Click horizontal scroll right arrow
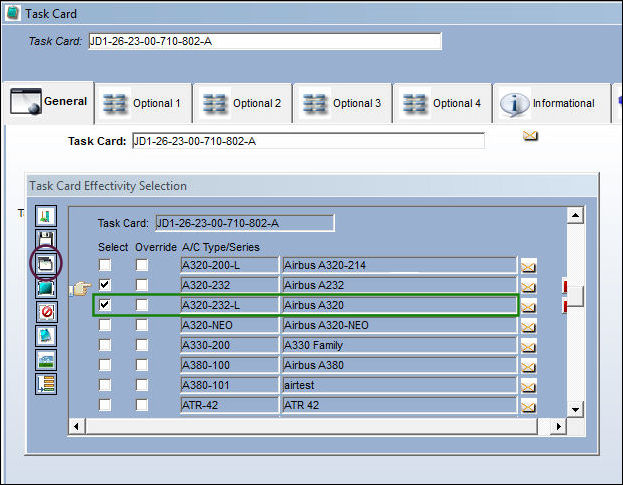The image size is (623, 485). (559, 427)
